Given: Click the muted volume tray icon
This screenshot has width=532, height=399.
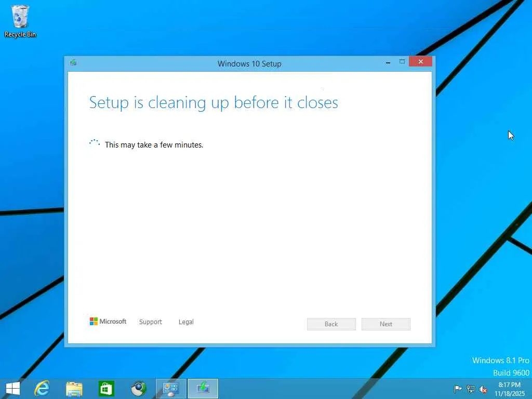Looking at the screenshot, I should coord(483,389).
